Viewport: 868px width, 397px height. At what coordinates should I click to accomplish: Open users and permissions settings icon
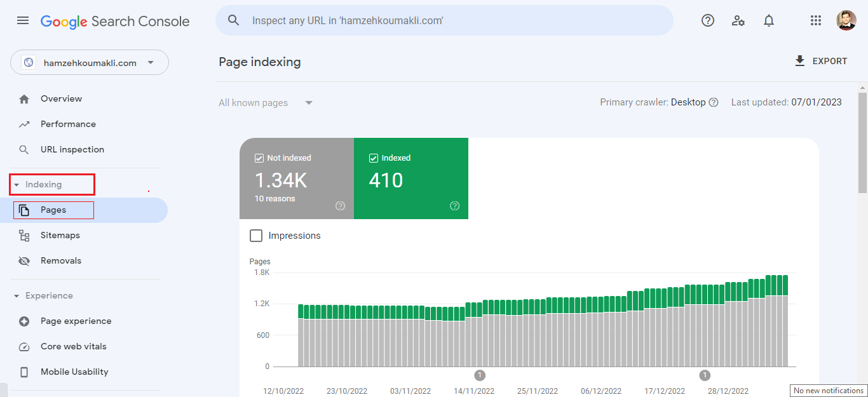(x=738, y=20)
